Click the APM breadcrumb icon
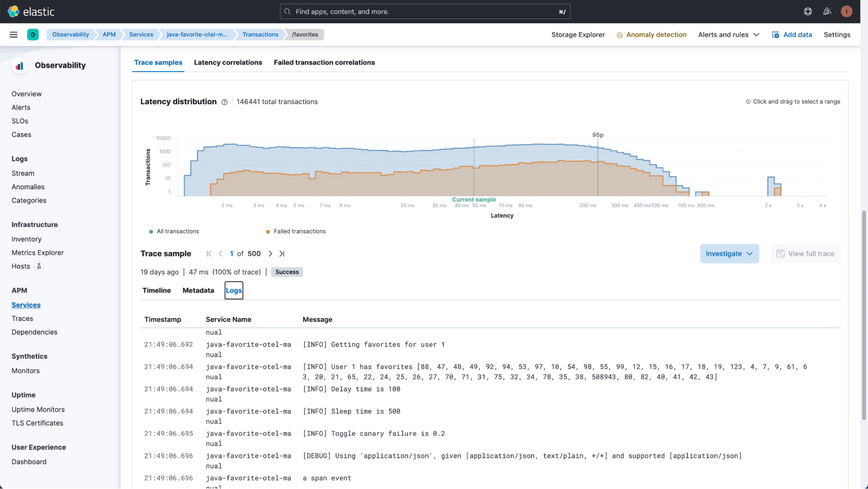This screenshot has width=868, height=489. (x=109, y=34)
